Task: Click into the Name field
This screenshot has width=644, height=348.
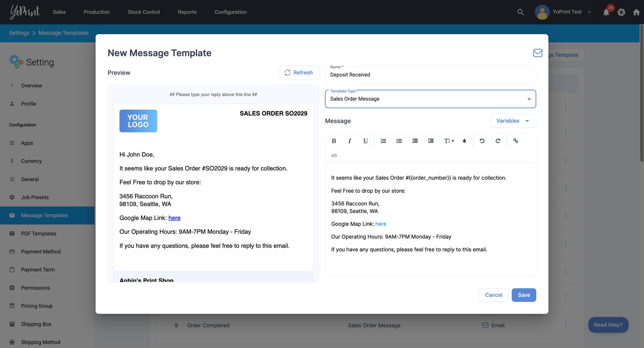Action: pyautogui.click(x=430, y=75)
